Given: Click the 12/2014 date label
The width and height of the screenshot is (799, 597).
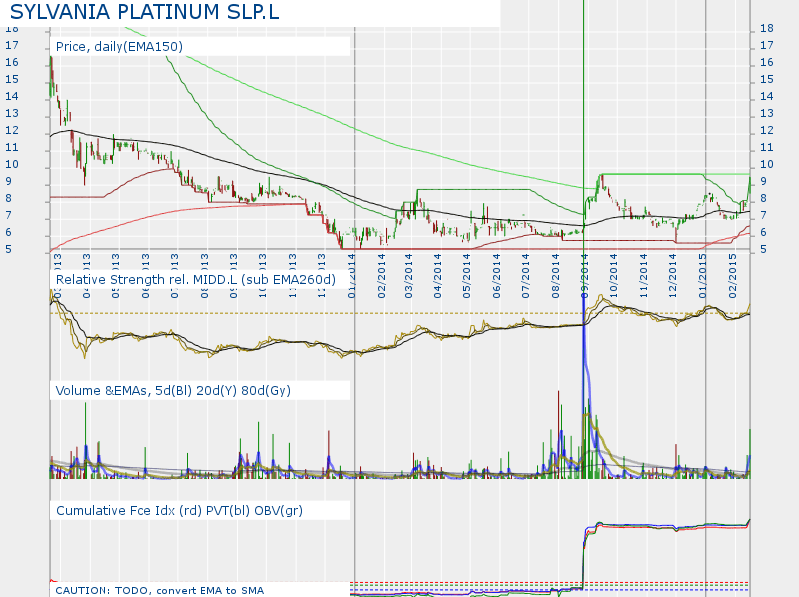Looking at the screenshot, I should point(673,276).
